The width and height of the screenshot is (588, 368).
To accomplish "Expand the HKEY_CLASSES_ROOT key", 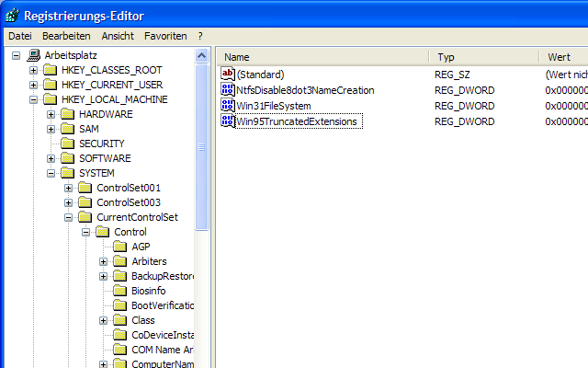I will [34, 70].
